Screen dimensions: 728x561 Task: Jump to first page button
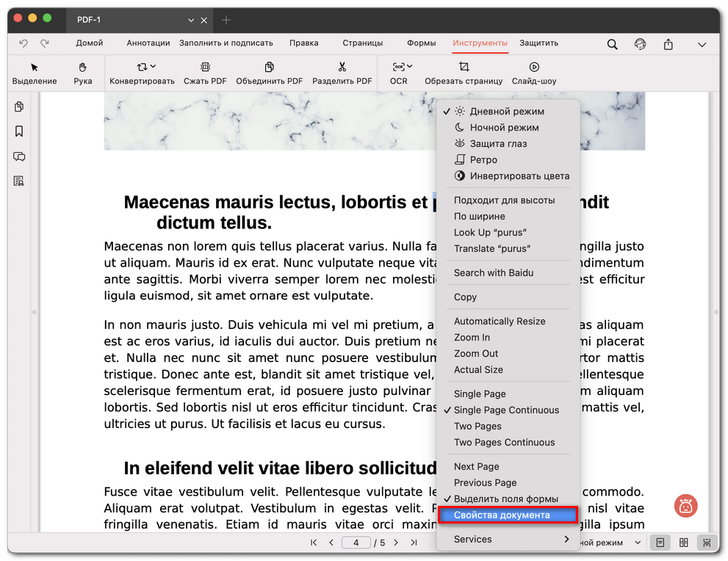[x=314, y=543]
